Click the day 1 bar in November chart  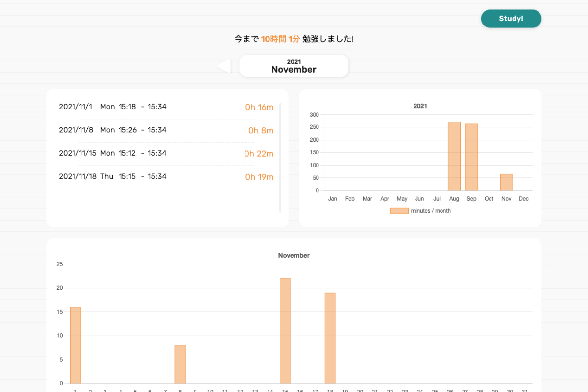click(75, 345)
